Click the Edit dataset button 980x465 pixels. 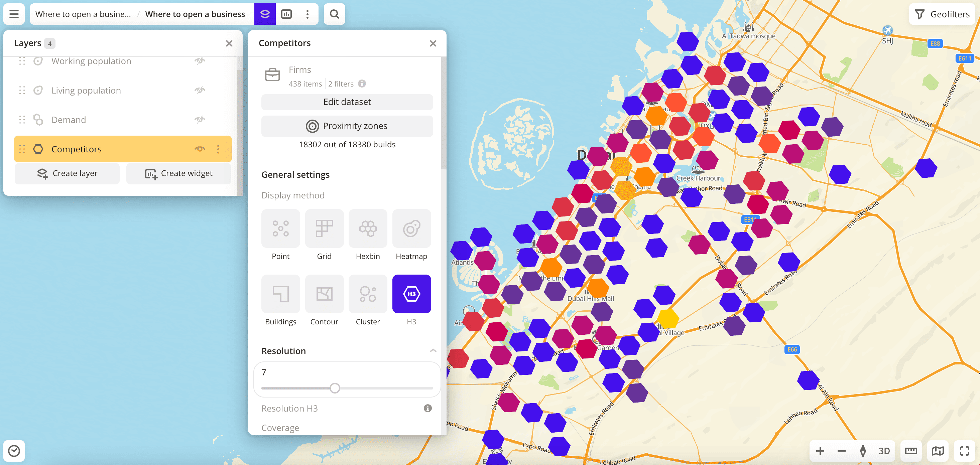[347, 102]
